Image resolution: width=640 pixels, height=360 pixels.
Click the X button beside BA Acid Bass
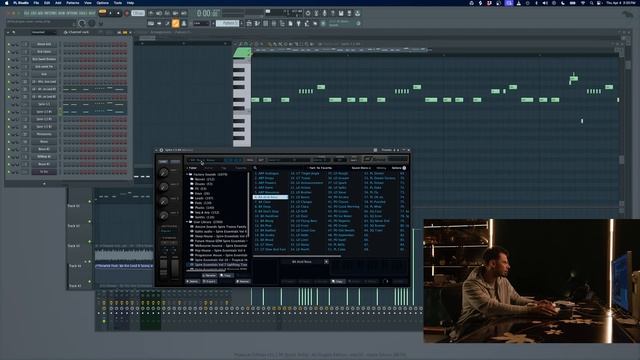[x=326, y=262]
